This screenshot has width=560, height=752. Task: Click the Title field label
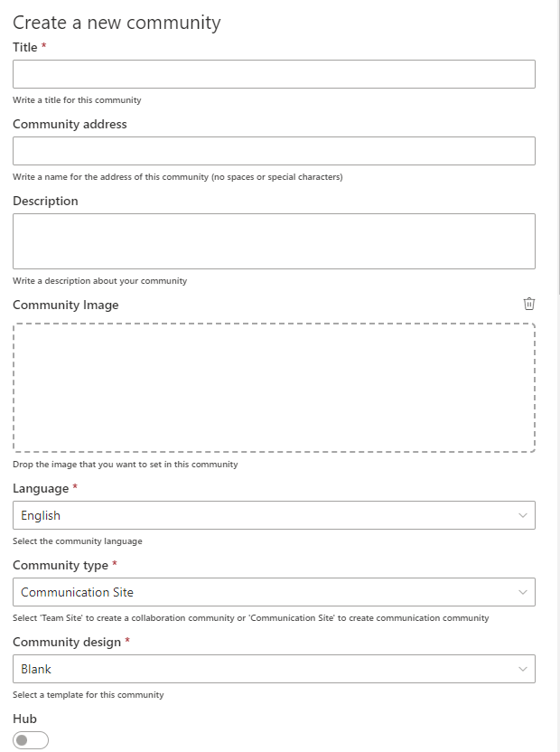click(25, 48)
